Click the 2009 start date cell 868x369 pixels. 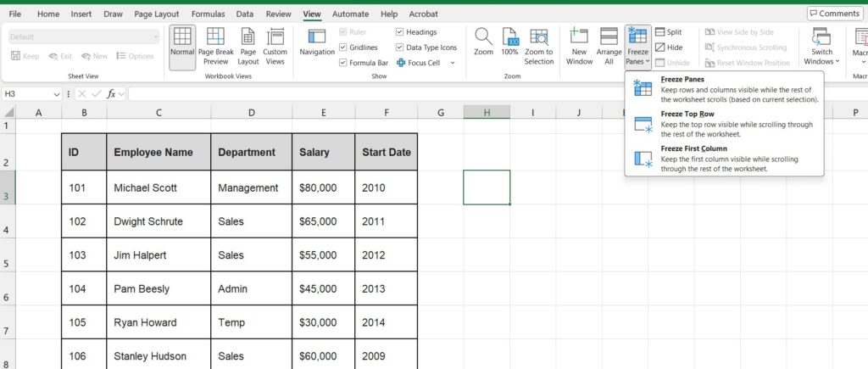tap(387, 355)
